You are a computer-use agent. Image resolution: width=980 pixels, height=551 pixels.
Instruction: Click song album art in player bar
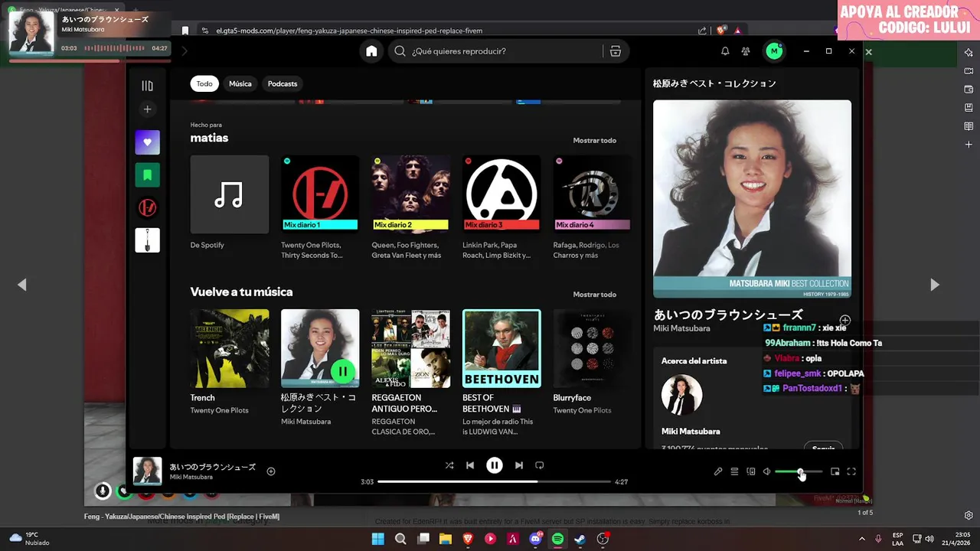[148, 471]
